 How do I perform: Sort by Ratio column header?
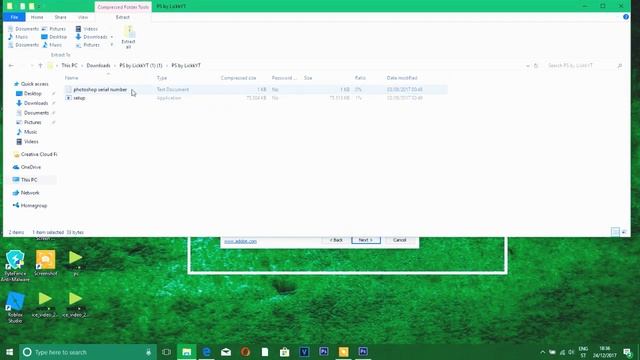click(360, 78)
